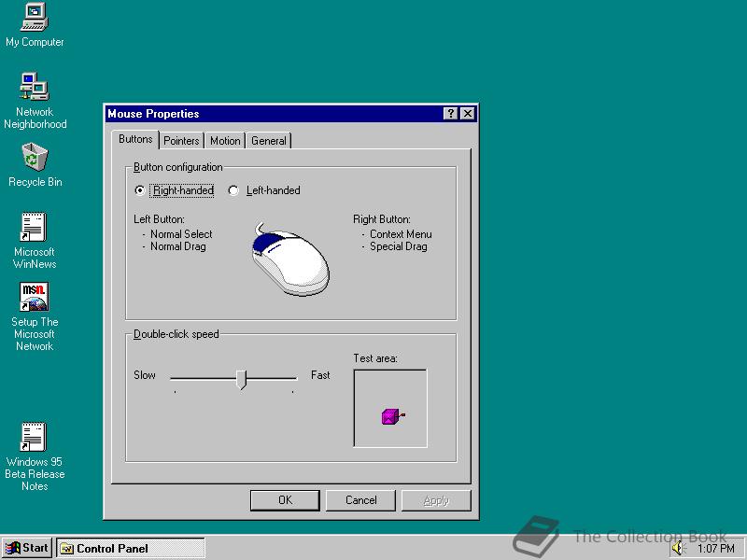Choose the Right-handed radio button

pyautogui.click(x=139, y=190)
